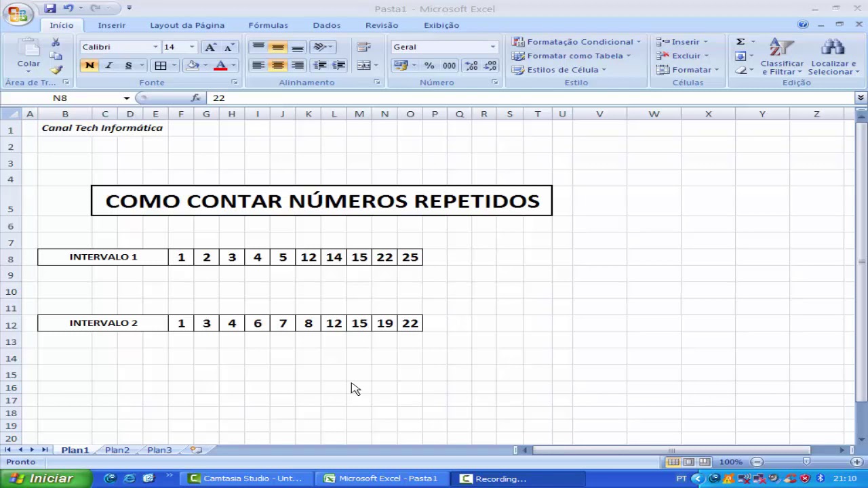Open the Geral number format dropdown
This screenshot has width=868, height=488.
(x=493, y=47)
